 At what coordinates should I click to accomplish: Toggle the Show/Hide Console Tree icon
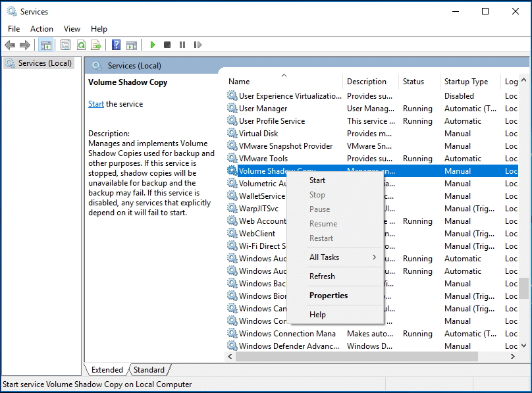click(44, 45)
